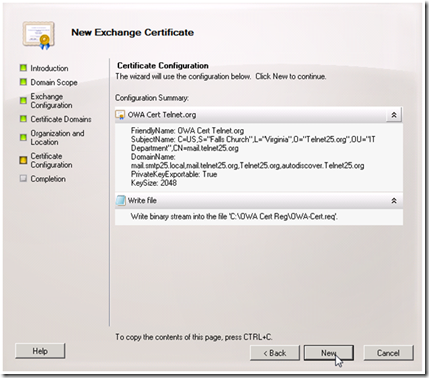The height and width of the screenshot is (378, 429).
Task: Click green status square beside Introduction
Action: tap(23, 68)
